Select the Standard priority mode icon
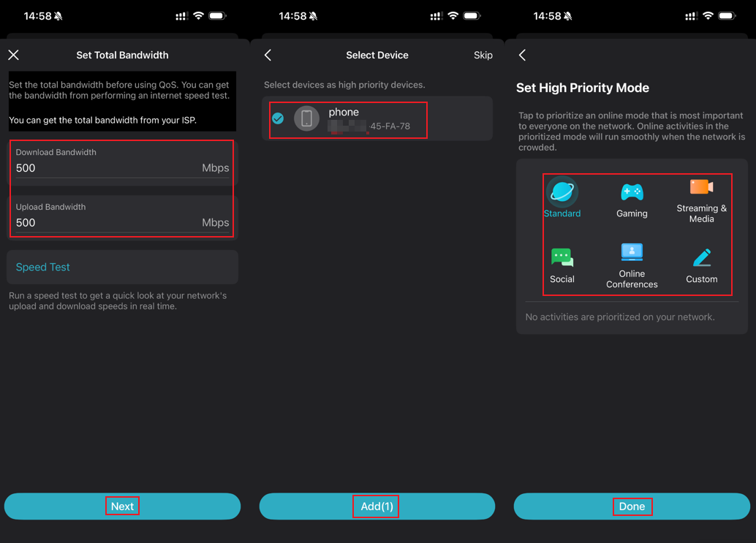Viewport: 756px width, 543px height. tap(562, 193)
